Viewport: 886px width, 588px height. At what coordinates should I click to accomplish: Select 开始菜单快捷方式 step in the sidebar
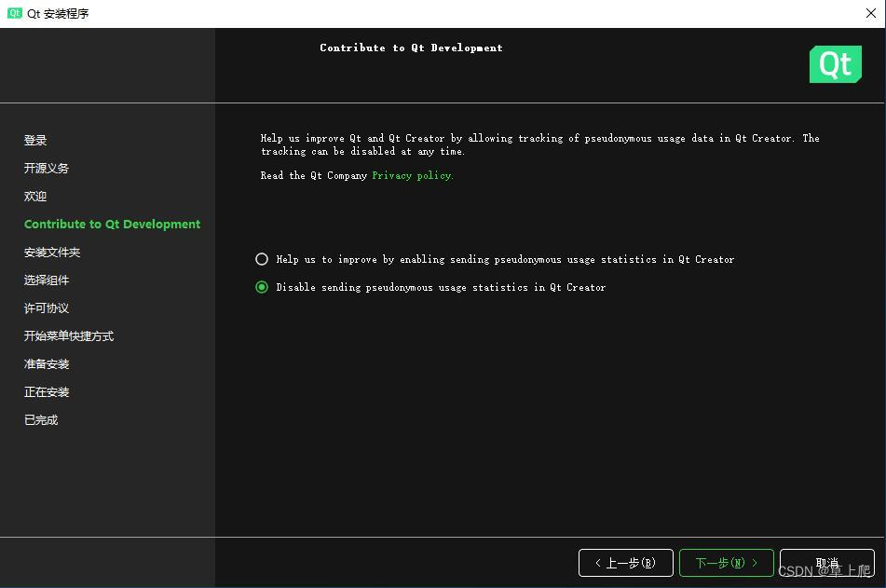click(68, 335)
